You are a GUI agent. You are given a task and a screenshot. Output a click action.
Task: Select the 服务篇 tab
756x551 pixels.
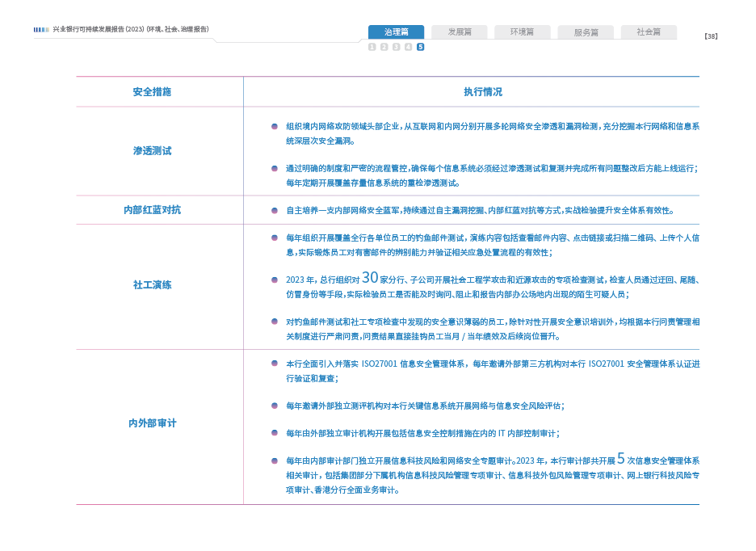tap(586, 32)
